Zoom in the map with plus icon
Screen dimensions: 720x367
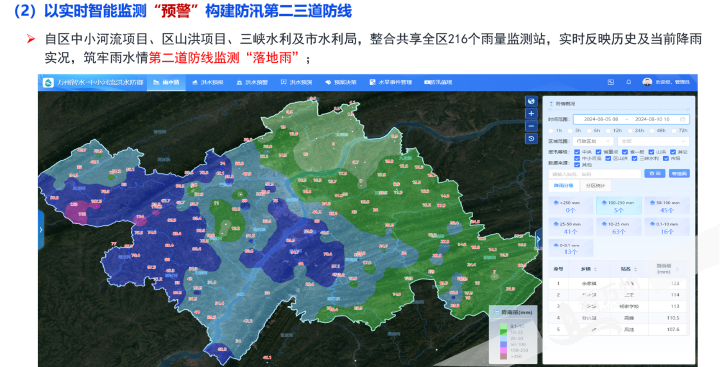[x=531, y=113]
